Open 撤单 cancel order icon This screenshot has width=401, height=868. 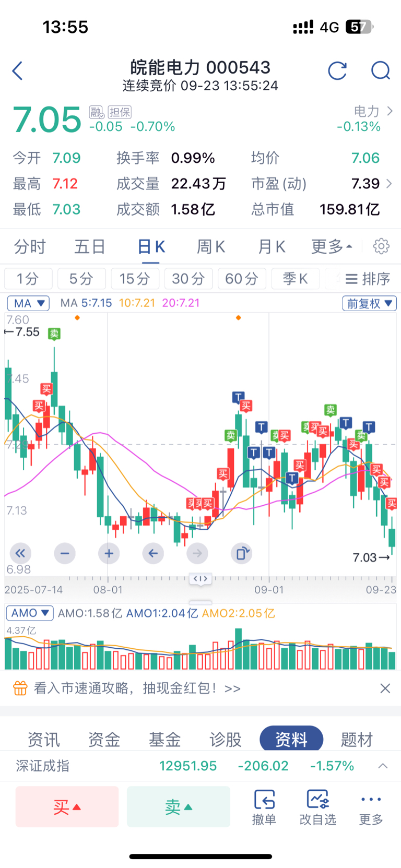(x=264, y=807)
